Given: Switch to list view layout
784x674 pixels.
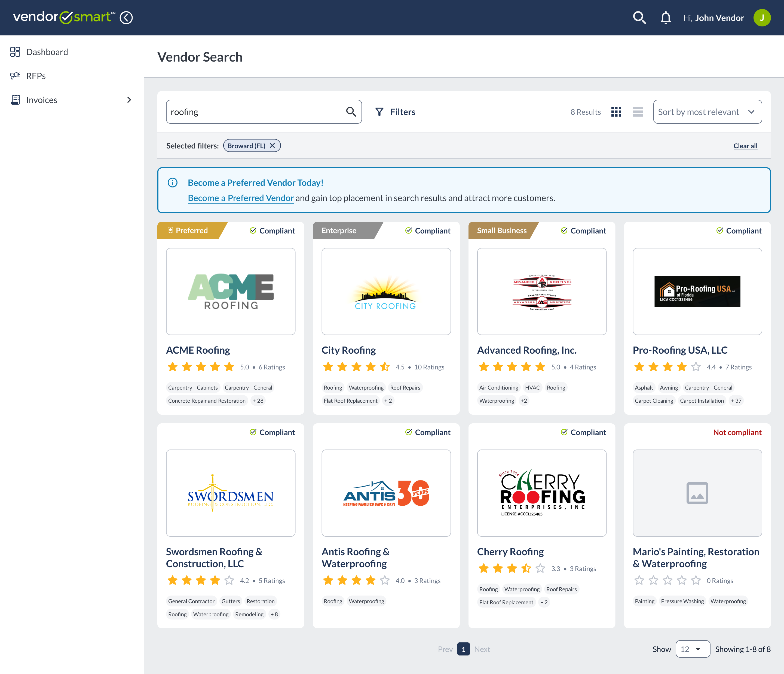Looking at the screenshot, I should click(638, 112).
